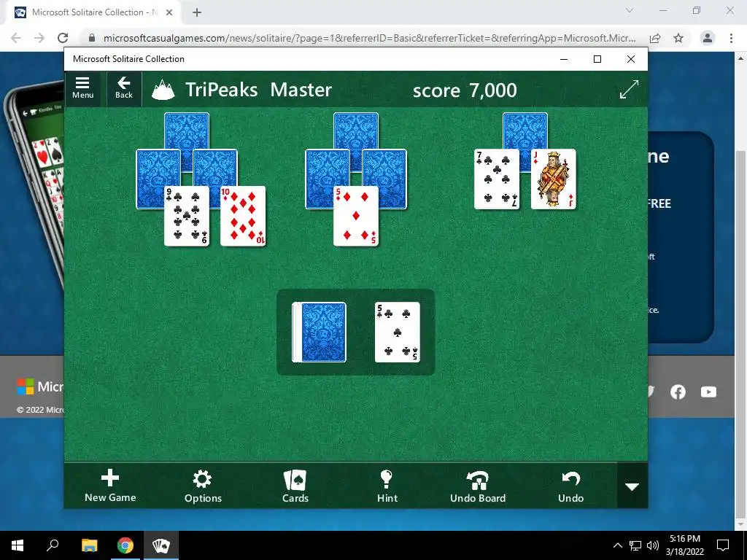Bookmark this page with the star icon
Screen dimensions: 747x560
pyautogui.click(x=678, y=38)
